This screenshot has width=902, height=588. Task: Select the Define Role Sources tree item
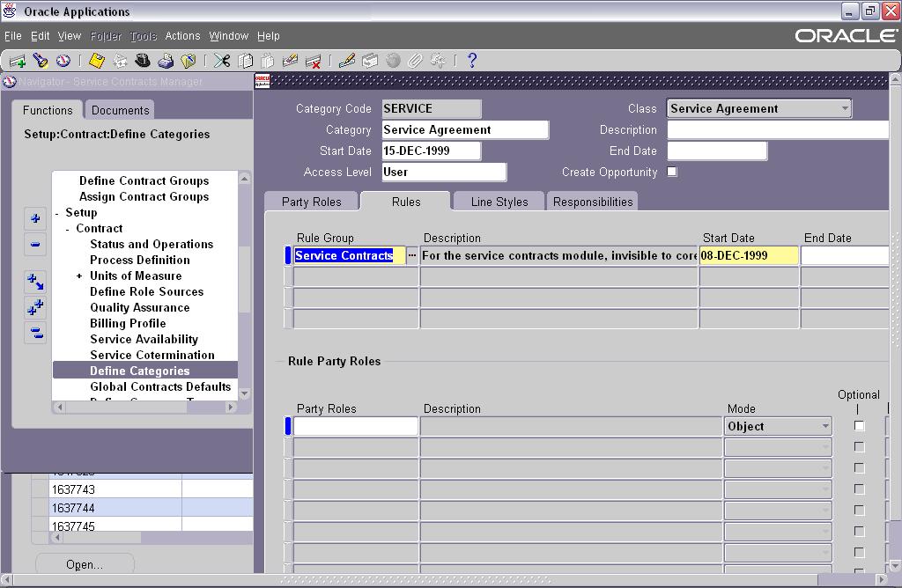144,291
